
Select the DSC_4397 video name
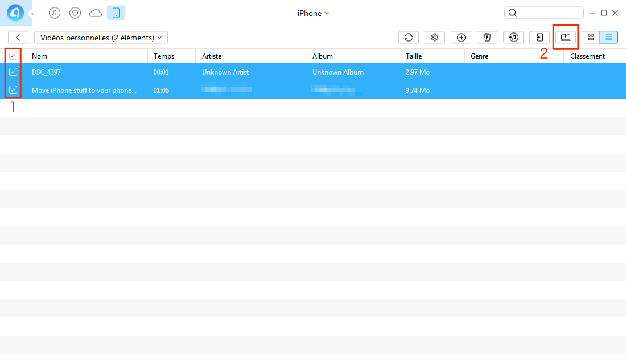[x=46, y=72]
